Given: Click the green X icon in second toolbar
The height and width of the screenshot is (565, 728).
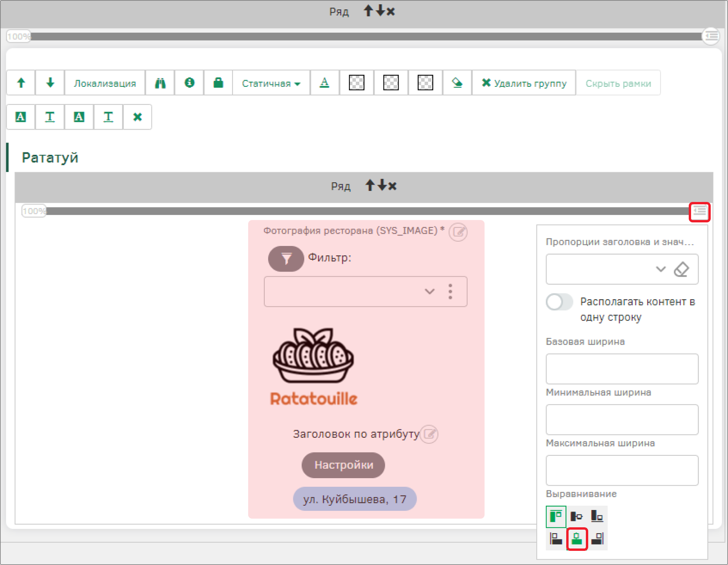Looking at the screenshot, I should [x=137, y=117].
